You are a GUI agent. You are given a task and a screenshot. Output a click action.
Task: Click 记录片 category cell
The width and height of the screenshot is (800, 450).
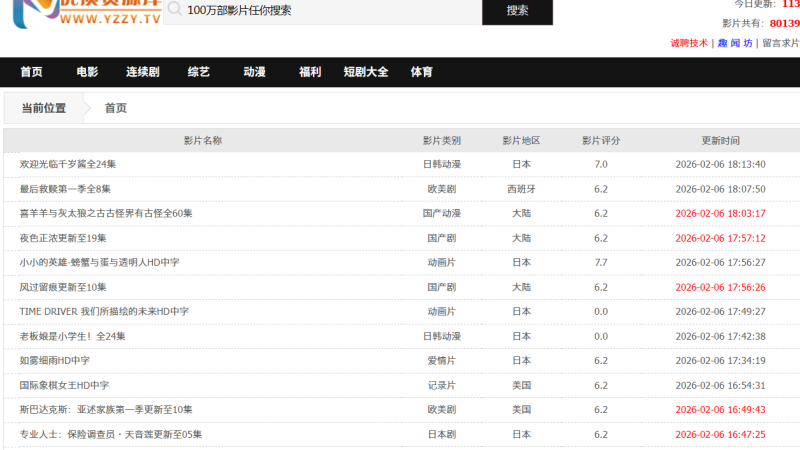[x=442, y=385]
